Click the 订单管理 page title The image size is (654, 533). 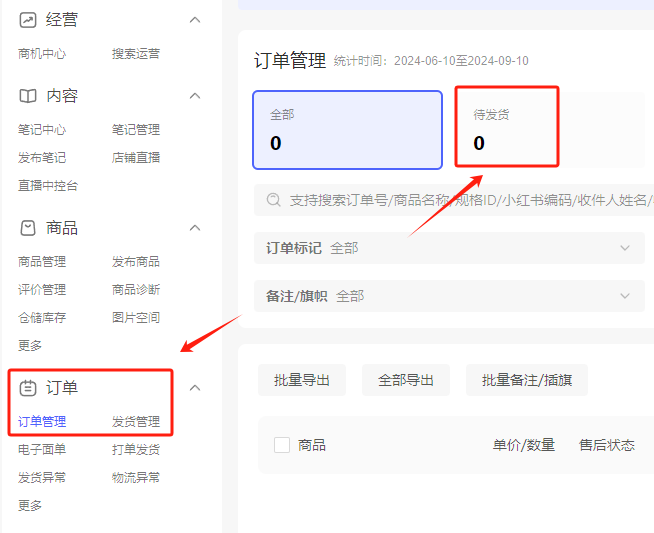pos(290,61)
